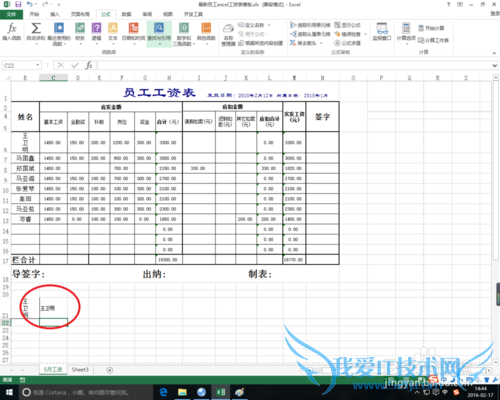Image resolution: width=500 pixels, height=400 pixels.
Task: Collapse the ribbon using the caret arrow
Action: pos(494,53)
